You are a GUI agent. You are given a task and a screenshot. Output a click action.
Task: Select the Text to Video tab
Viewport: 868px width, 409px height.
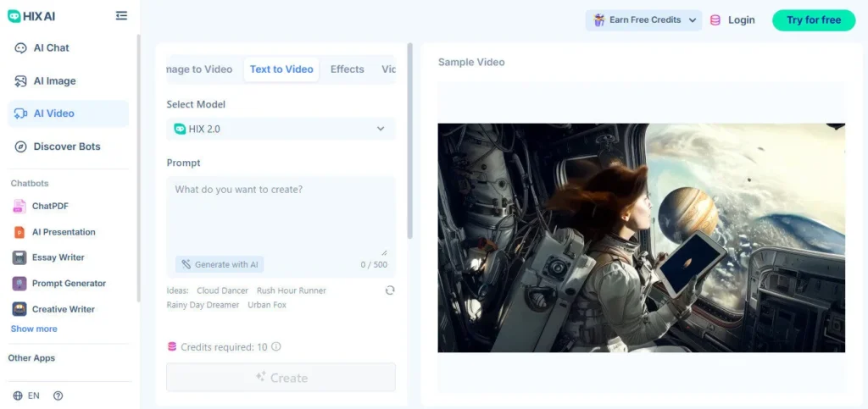(x=281, y=69)
